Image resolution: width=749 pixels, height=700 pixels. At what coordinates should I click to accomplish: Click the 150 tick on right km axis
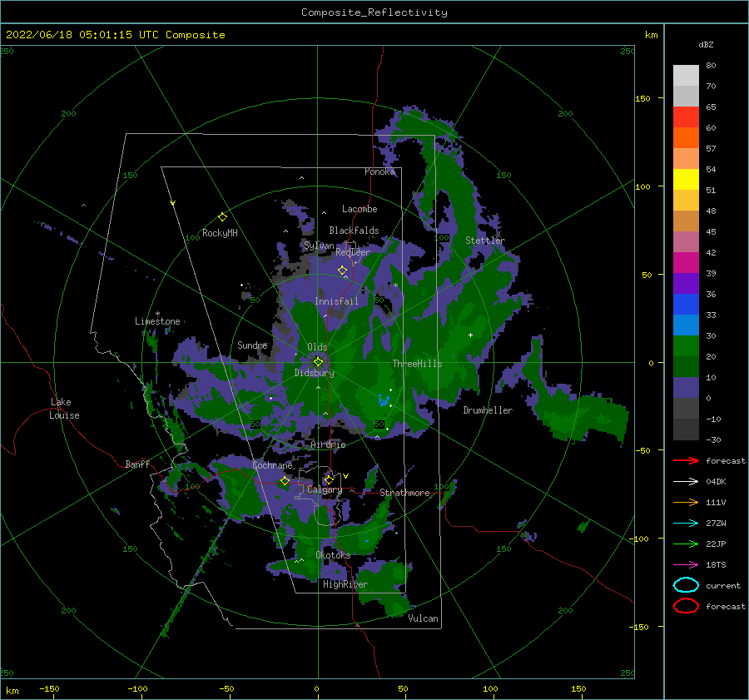tap(642, 98)
